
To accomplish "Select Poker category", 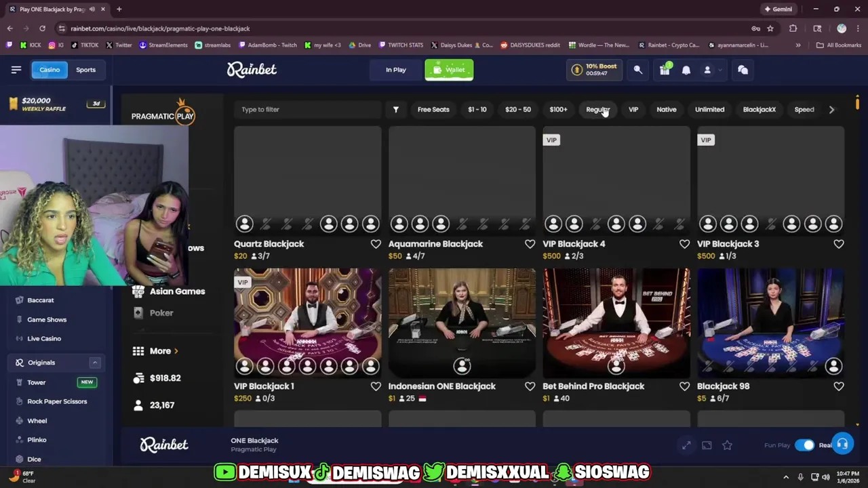I will (x=153, y=313).
